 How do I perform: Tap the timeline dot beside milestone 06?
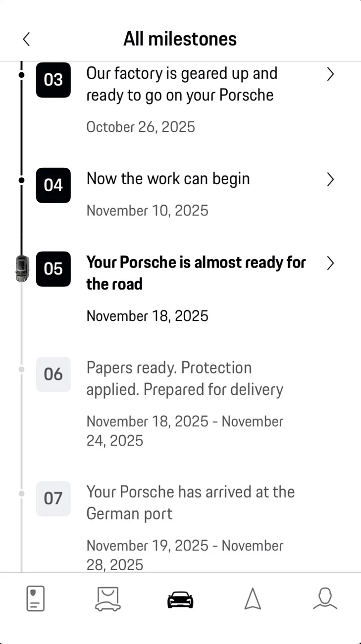pos(21,369)
